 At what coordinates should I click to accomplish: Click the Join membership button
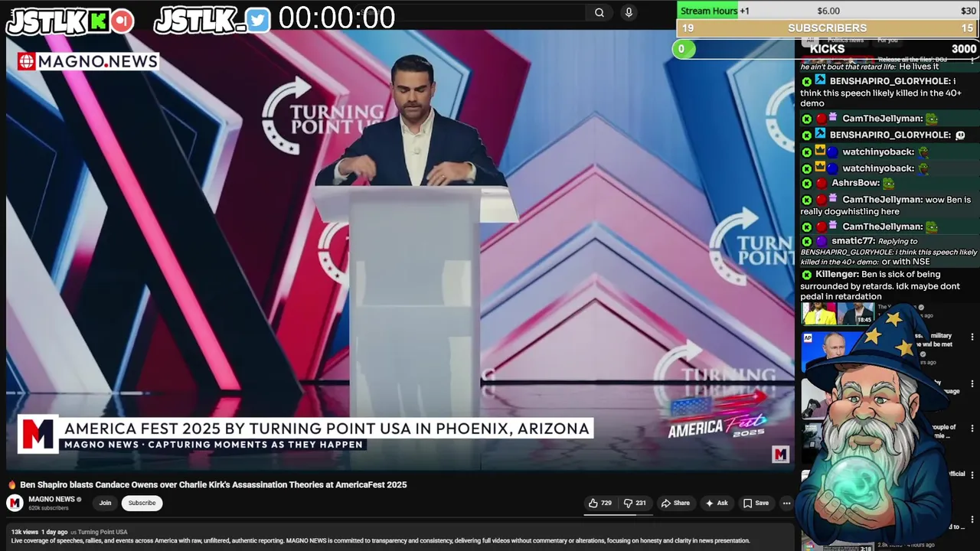coord(105,503)
